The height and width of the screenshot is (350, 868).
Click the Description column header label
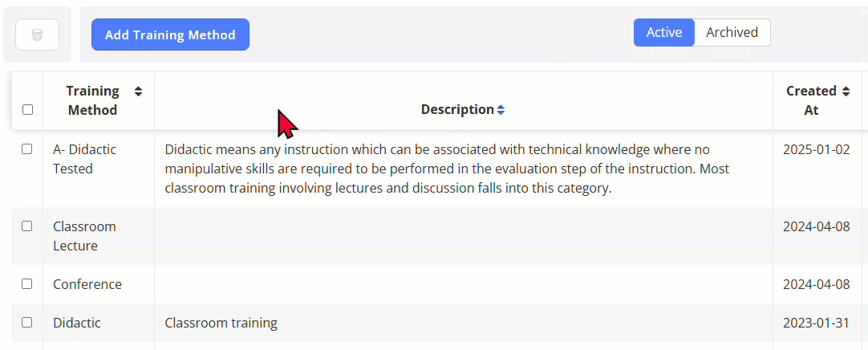(x=457, y=110)
